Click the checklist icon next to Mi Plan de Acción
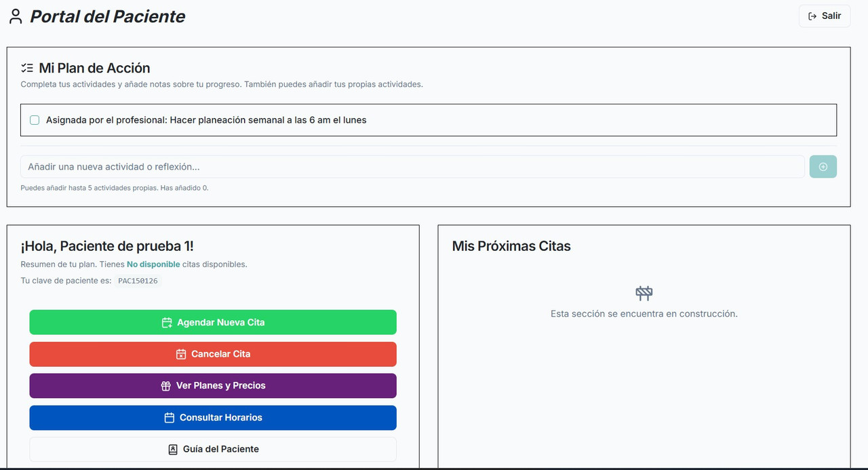The width and height of the screenshot is (868, 470). [x=27, y=68]
